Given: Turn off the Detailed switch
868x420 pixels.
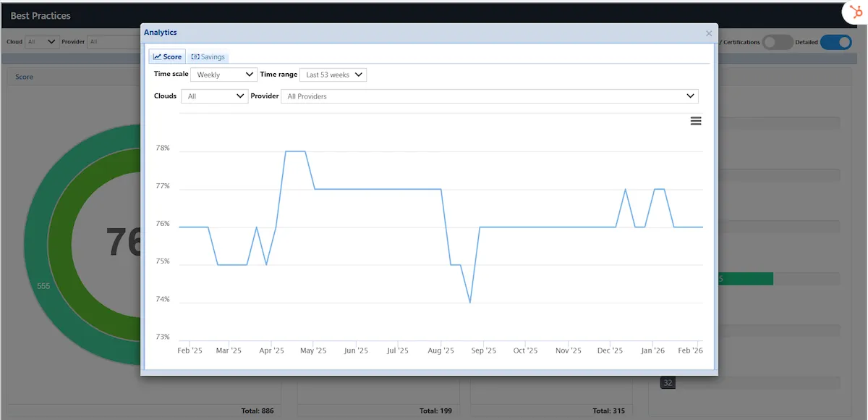Looking at the screenshot, I should [836, 42].
